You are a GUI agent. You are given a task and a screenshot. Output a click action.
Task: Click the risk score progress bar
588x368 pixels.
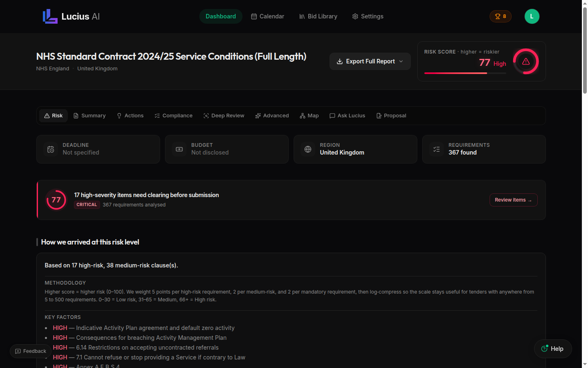pyautogui.click(x=465, y=73)
